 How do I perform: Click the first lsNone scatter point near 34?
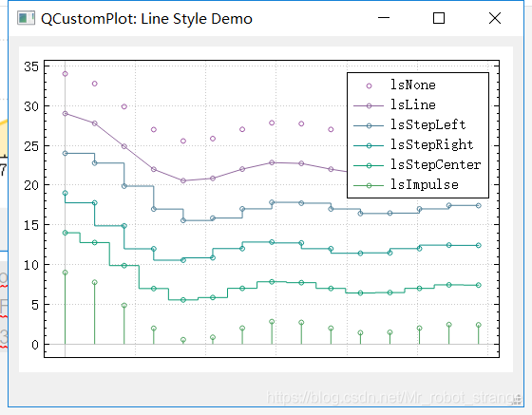pos(66,74)
